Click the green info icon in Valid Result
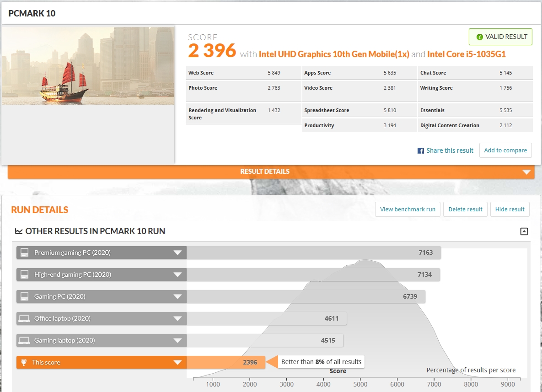Screen dimensions: 542x392 point(479,37)
